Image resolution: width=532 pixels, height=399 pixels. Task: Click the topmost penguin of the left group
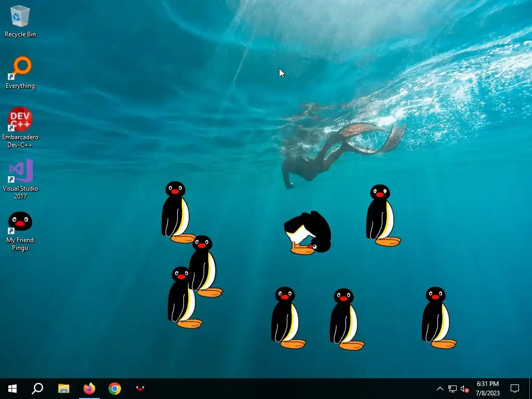[x=178, y=212]
